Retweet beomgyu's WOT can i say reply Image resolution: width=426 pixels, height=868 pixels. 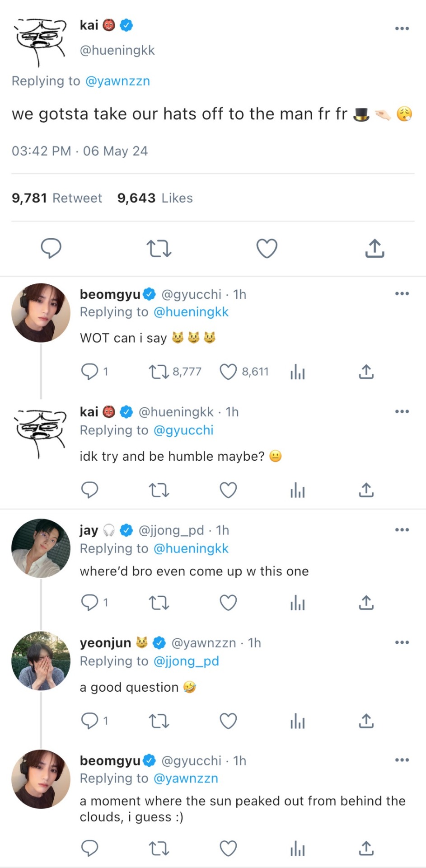point(159,372)
